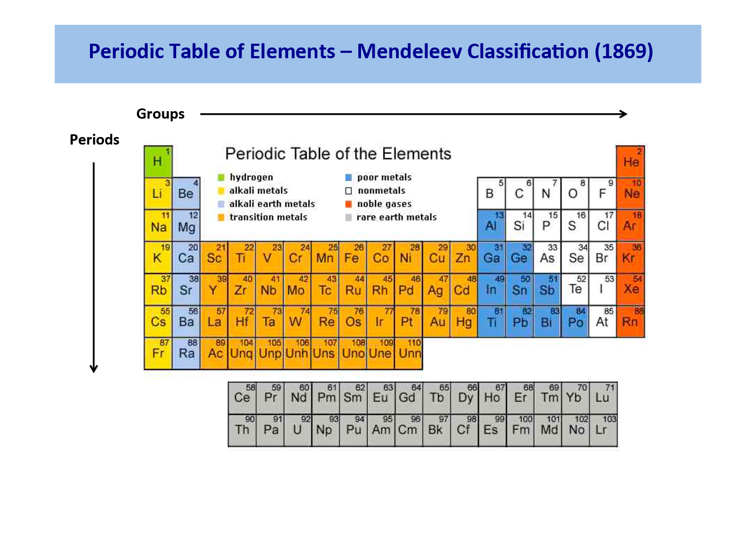Click the yellow alkali metals legend swatch
756x535 pixels.
(220, 190)
